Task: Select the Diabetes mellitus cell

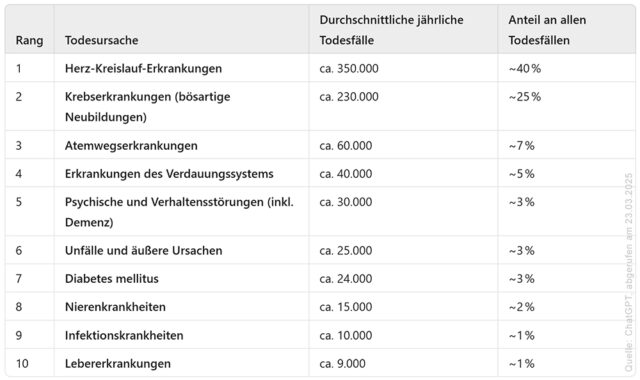Action: [112, 279]
